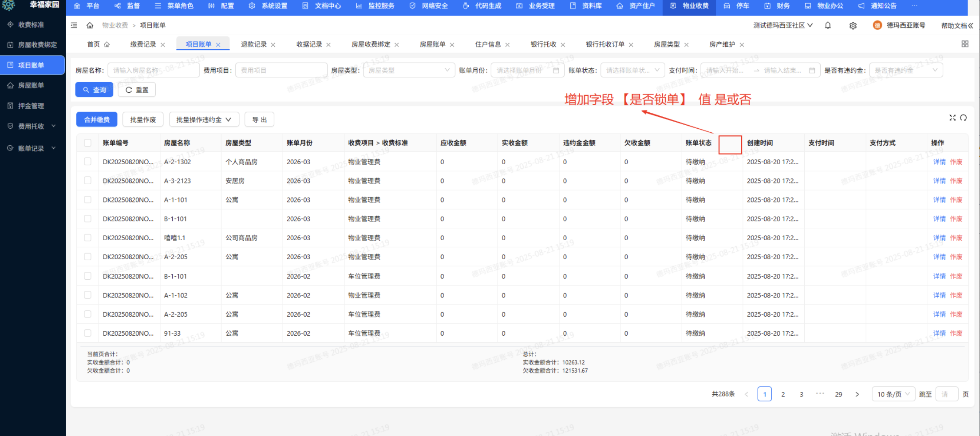Refresh the table with circular arrow icon
Screen dimensions: 980x436
coord(964,118)
